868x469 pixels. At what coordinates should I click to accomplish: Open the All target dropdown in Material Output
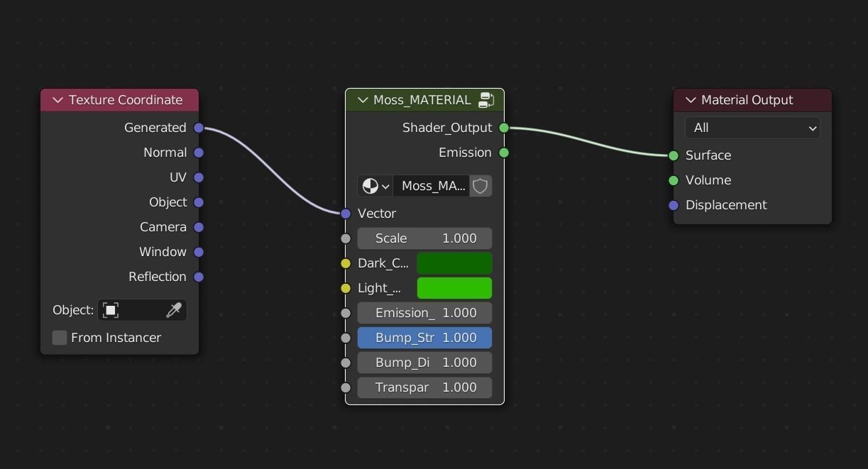click(752, 128)
